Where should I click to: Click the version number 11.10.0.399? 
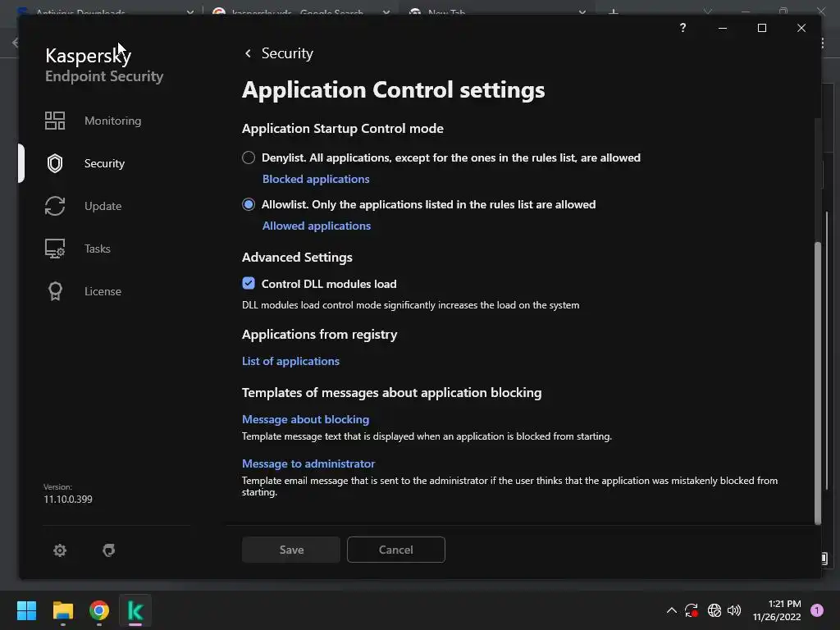point(68,500)
